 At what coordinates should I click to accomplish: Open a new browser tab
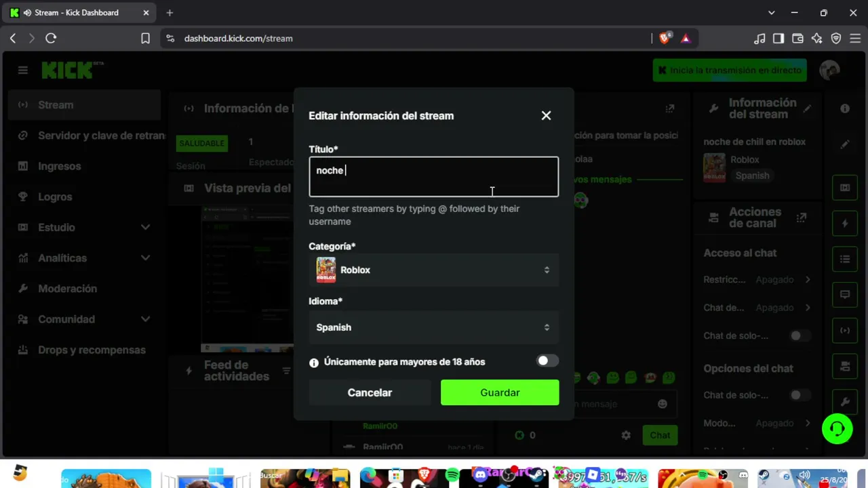(170, 13)
